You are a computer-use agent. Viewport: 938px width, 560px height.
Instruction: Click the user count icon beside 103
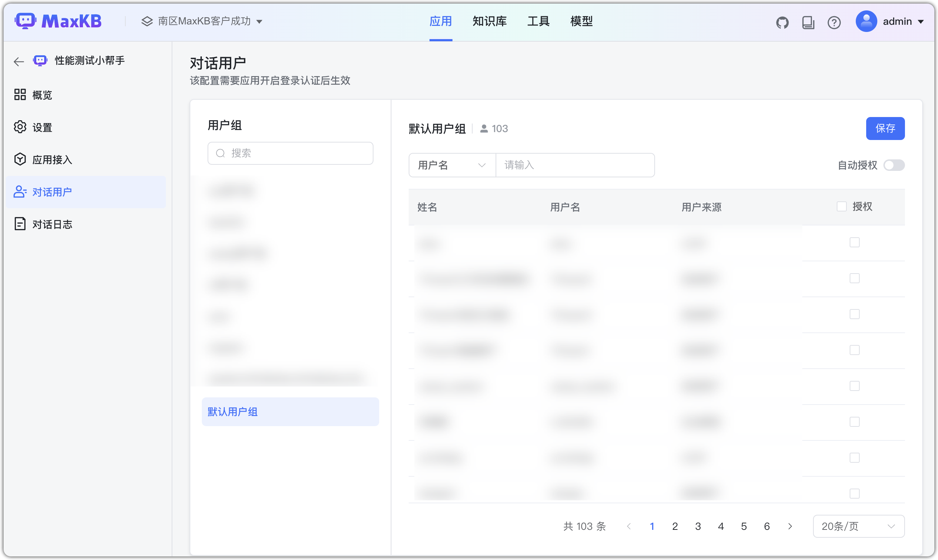(483, 129)
